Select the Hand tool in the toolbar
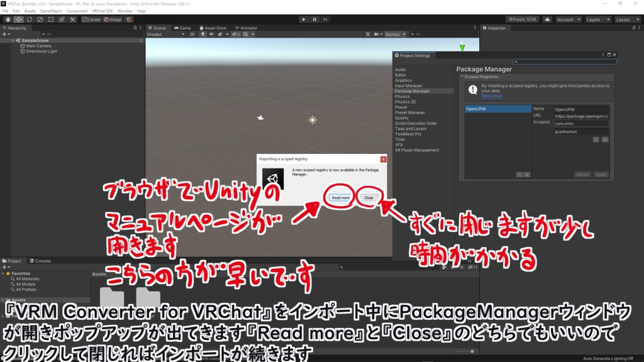The image size is (644, 362). pos(8,19)
